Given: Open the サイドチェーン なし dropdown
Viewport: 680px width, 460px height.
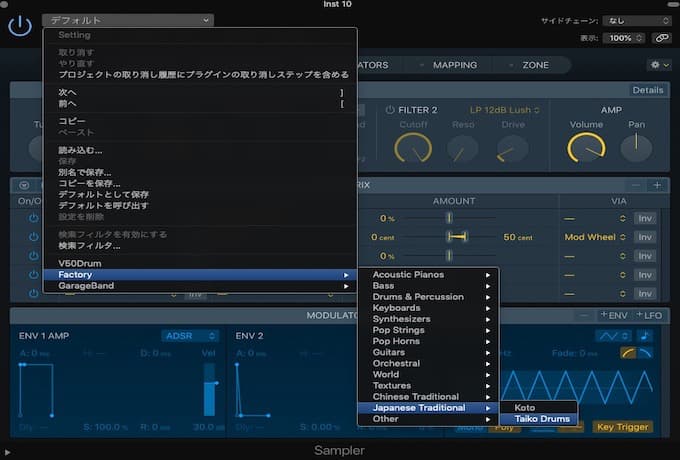Looking at the screenshot, I should (637, 20).
